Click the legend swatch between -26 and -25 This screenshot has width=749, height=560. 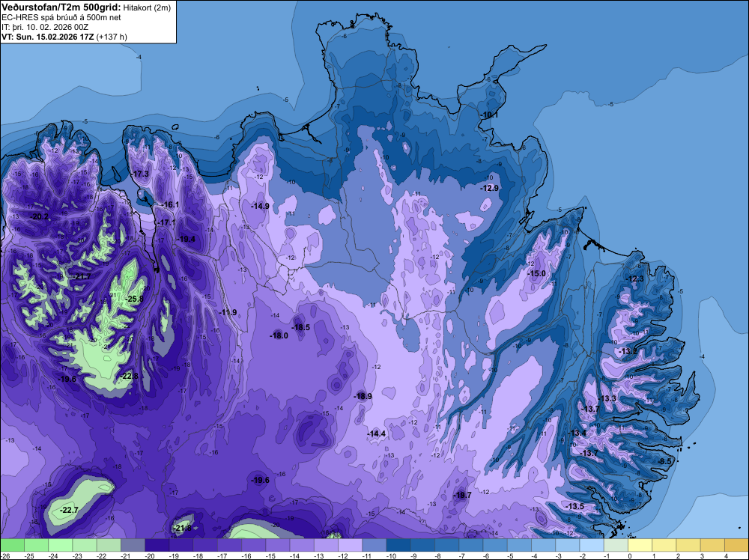point(13,545)
